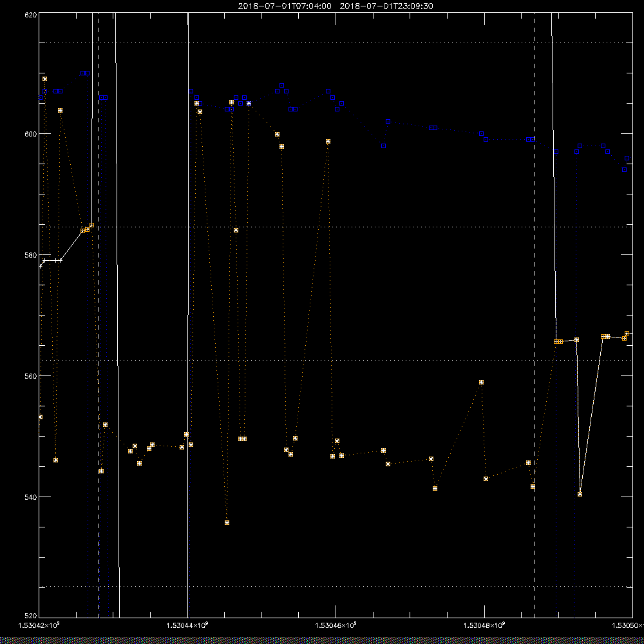The height and width of the screenshot is (644, 644).
Task: Click the 620 y-axis label
Action: [x=31, y=15]
